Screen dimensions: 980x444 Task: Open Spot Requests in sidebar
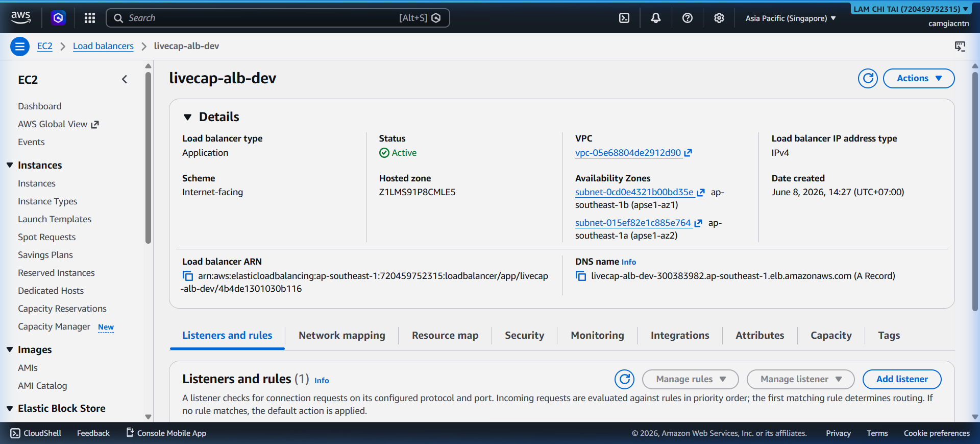click(x=46, y=237)
